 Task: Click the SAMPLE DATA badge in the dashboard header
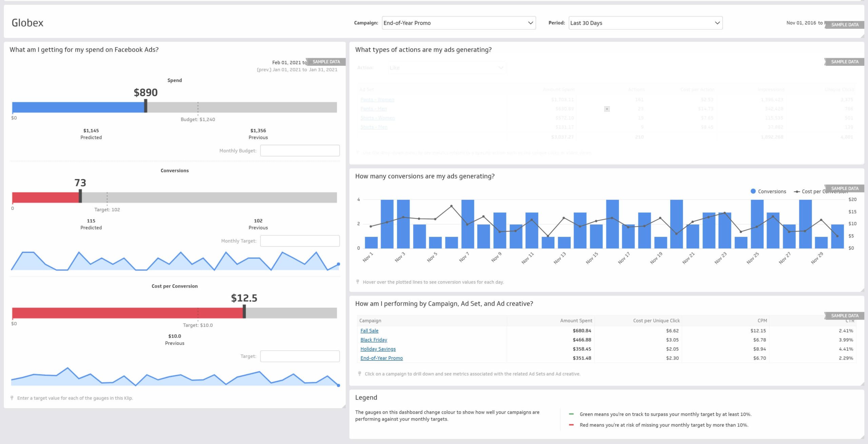(x=844, y=24)
